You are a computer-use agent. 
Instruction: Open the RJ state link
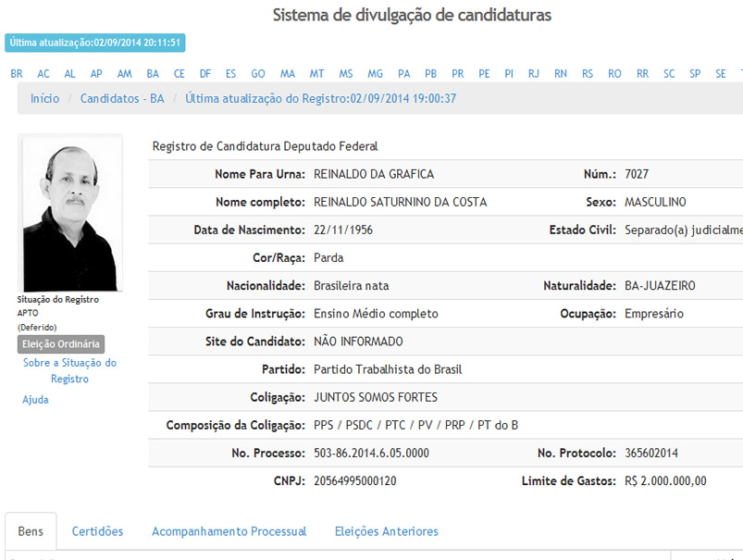(x=534, y=74)
